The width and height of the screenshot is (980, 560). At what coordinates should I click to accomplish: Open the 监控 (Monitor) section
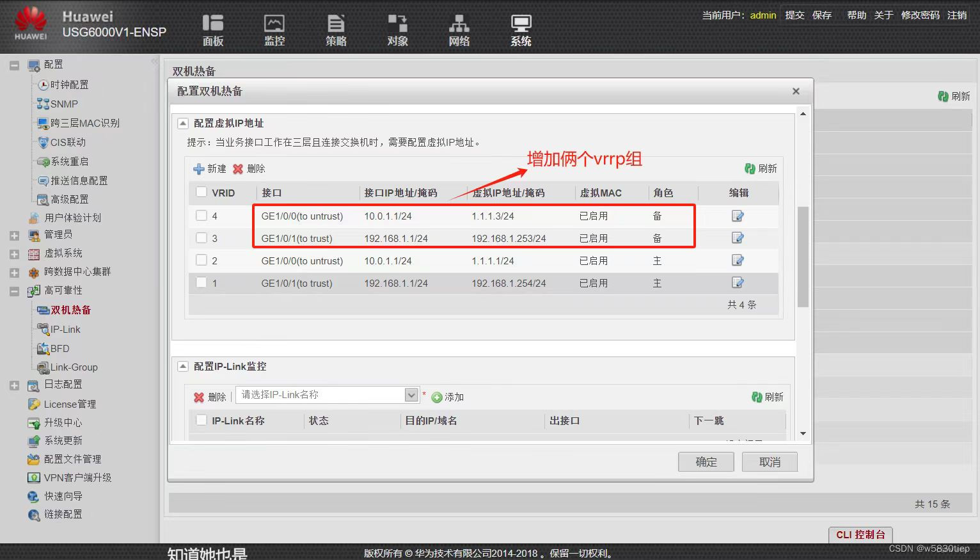(274, 29)
